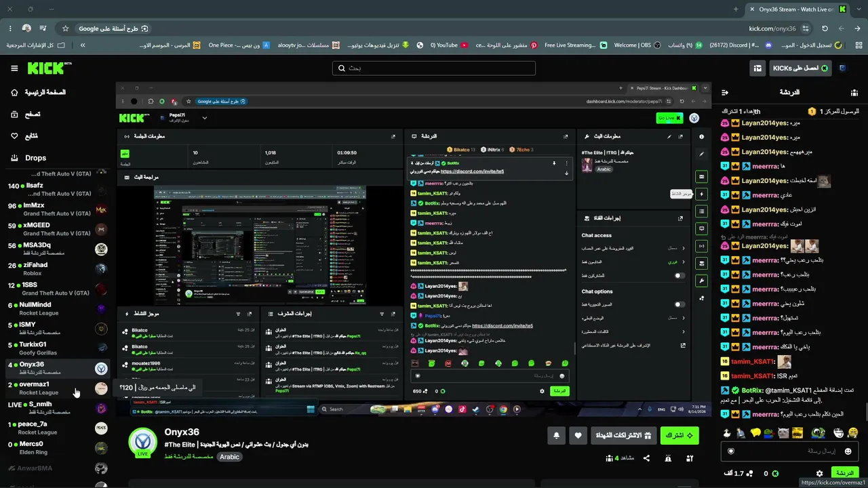Open Mercs0's Elden Ring stream
Image resolution: width=868 pixels, height=488 pixels.
56,447
